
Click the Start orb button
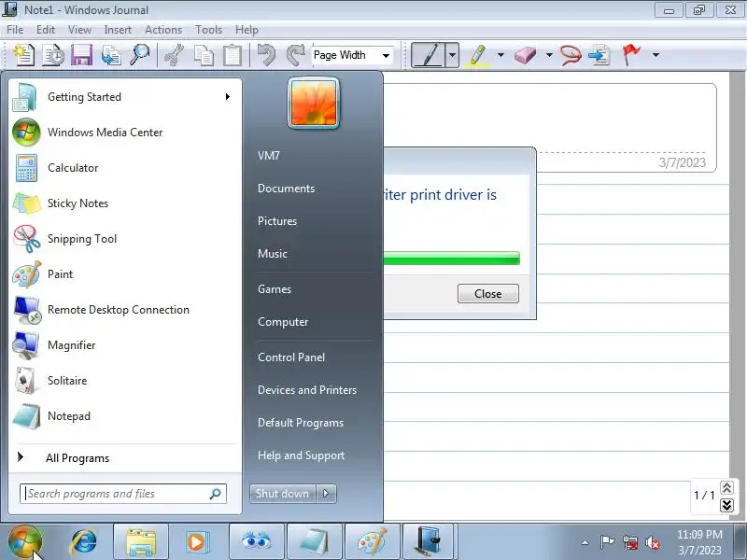click(25, 542)
